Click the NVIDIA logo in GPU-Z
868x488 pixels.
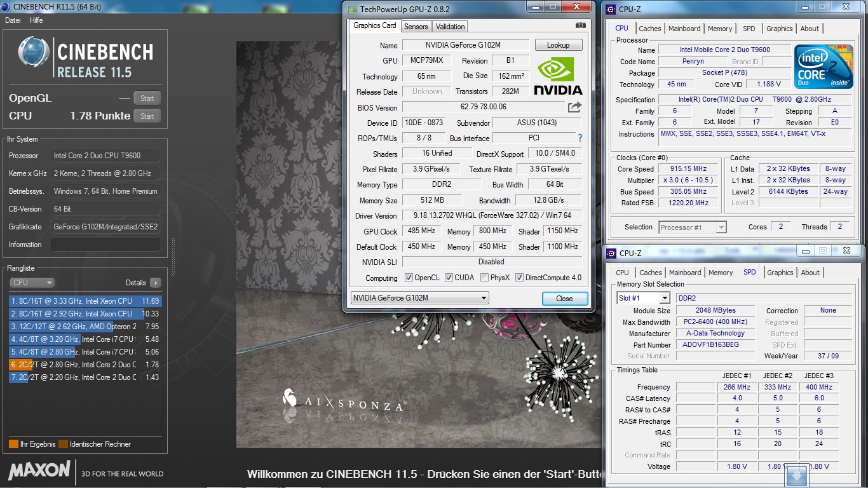click(558, 77)
